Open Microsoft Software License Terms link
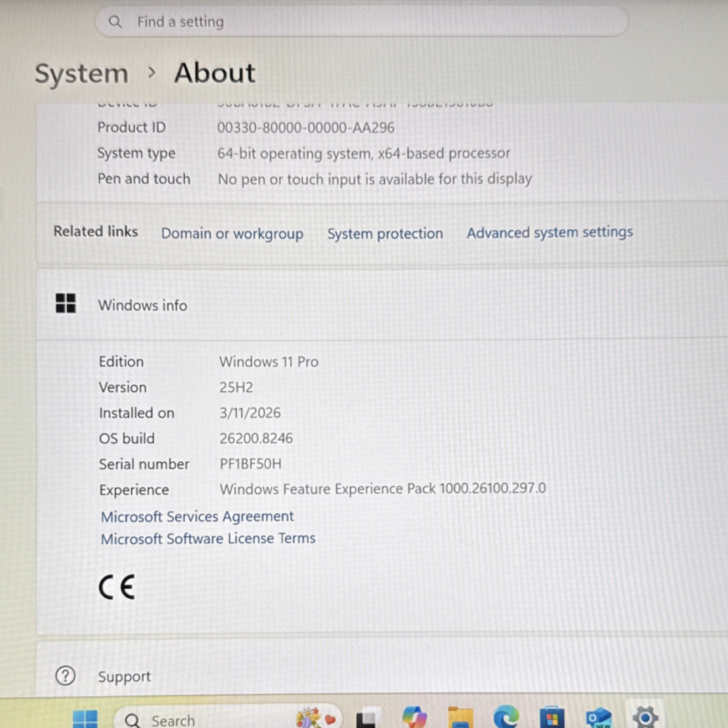This screenshot has width=728, height=728. (208, 539)
